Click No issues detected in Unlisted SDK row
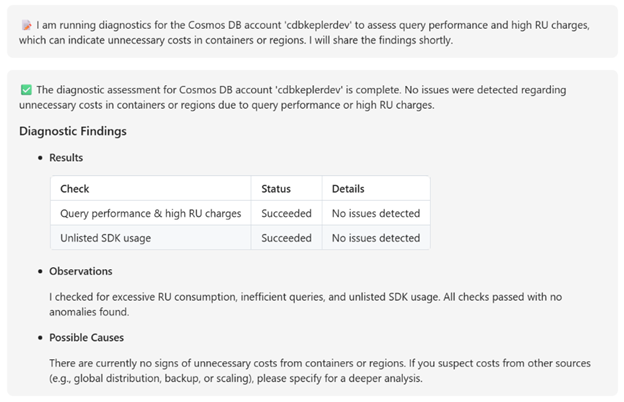624x402 pixels. point(375,238)
